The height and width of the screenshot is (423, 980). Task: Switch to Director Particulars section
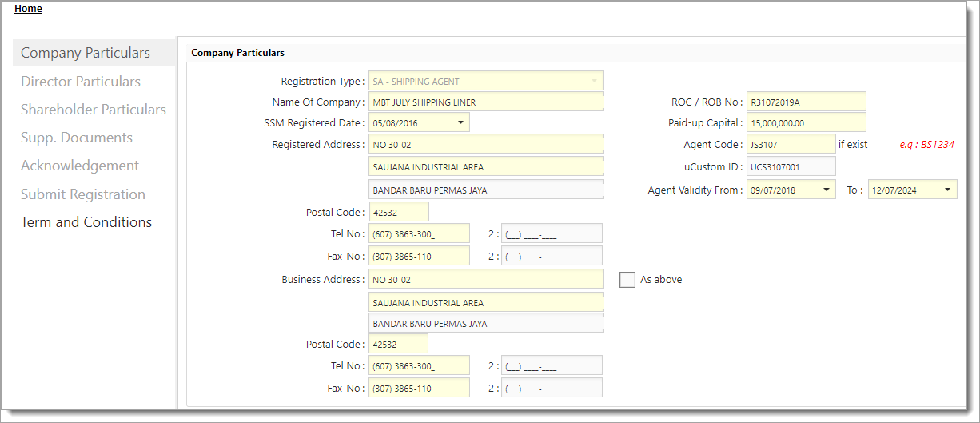click(x=81, y=82)
